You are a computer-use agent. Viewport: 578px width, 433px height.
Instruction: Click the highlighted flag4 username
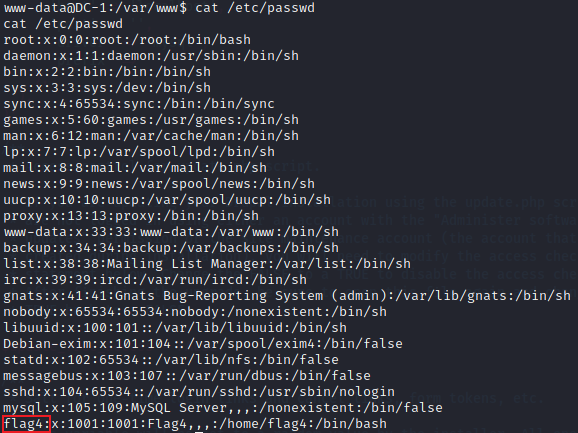point(26,424)
